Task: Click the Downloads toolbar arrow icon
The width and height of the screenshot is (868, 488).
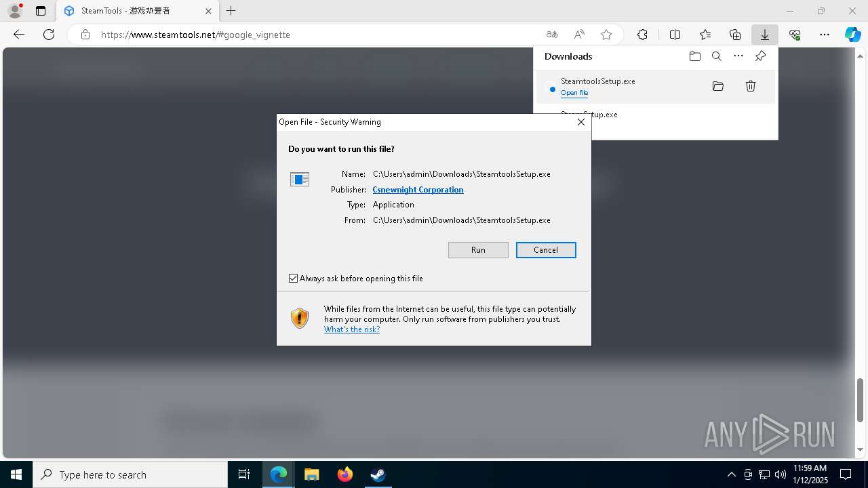Action: (765, 35)
